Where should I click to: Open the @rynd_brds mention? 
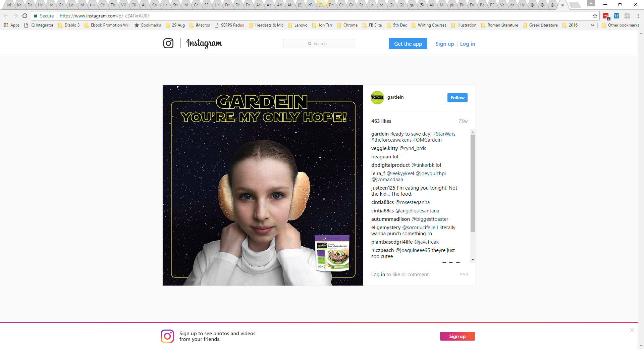(413, 148)
